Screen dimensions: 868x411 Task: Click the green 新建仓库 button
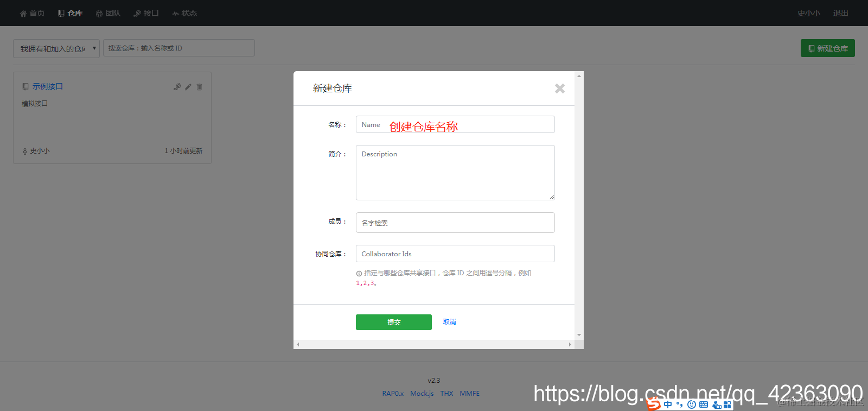[828, 48]
